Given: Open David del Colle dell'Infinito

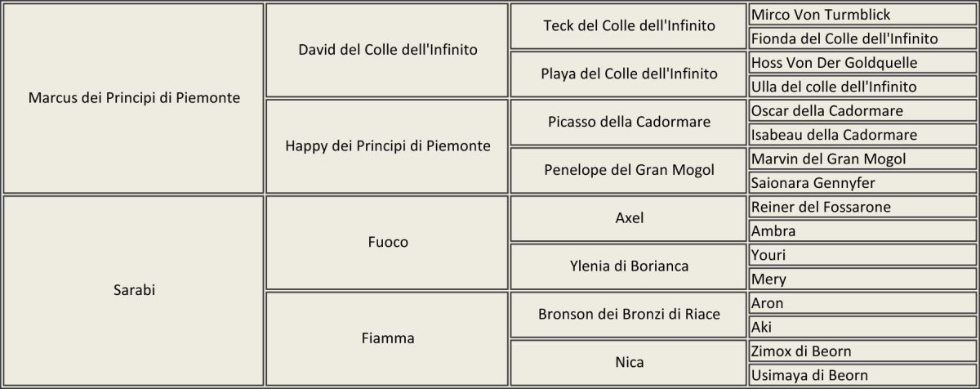Looking at the screenshot, I should 387,50.
